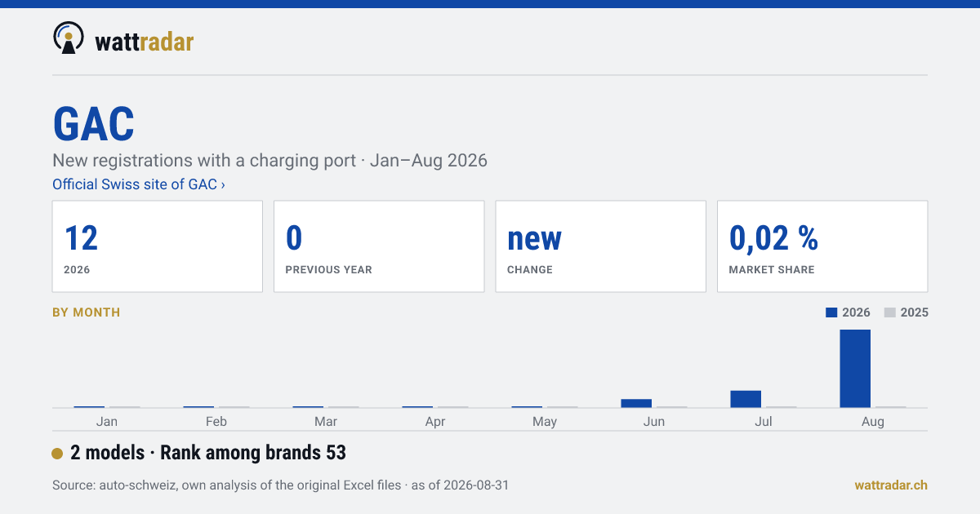Click the Feb month axis label
The height and width of the screenshot is (514, 980).
coord(216,421)
